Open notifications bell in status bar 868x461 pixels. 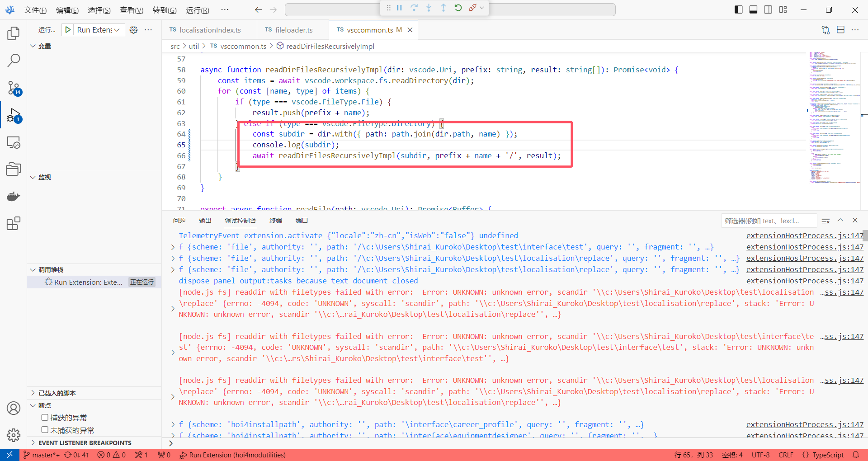click(x=855, y=455)
